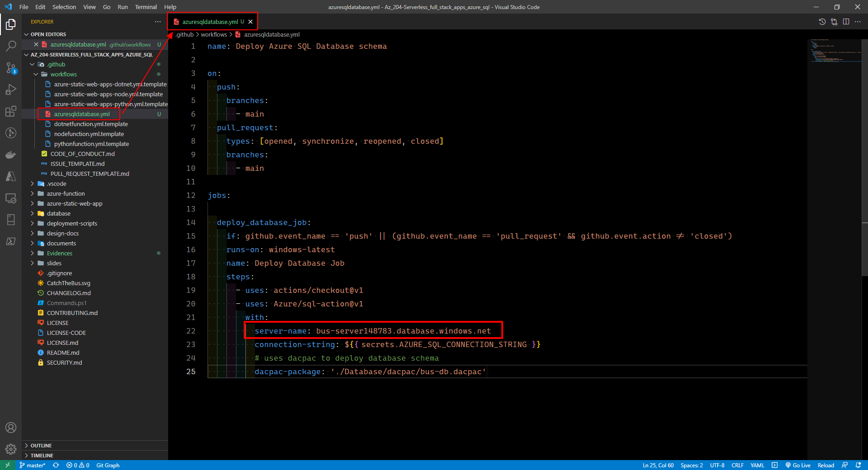Open dotnetfunction.yml.template file

click(x=91, y=124)
